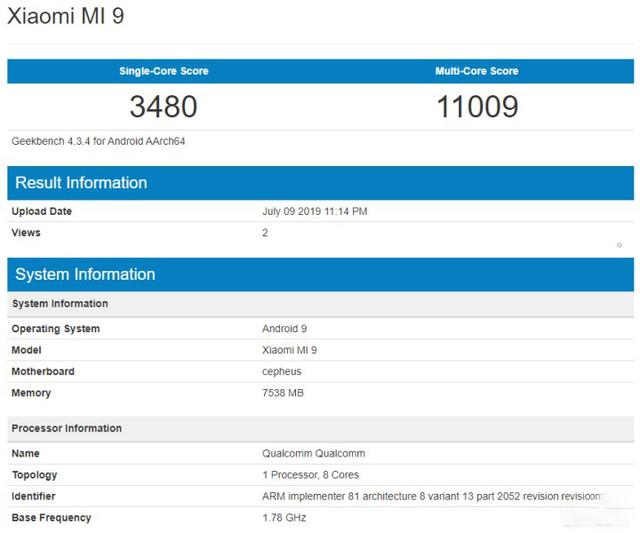This screenshot has height=533, width=640.
Task: Click the Qualcomm Qualcomm value
Action: 313,453
